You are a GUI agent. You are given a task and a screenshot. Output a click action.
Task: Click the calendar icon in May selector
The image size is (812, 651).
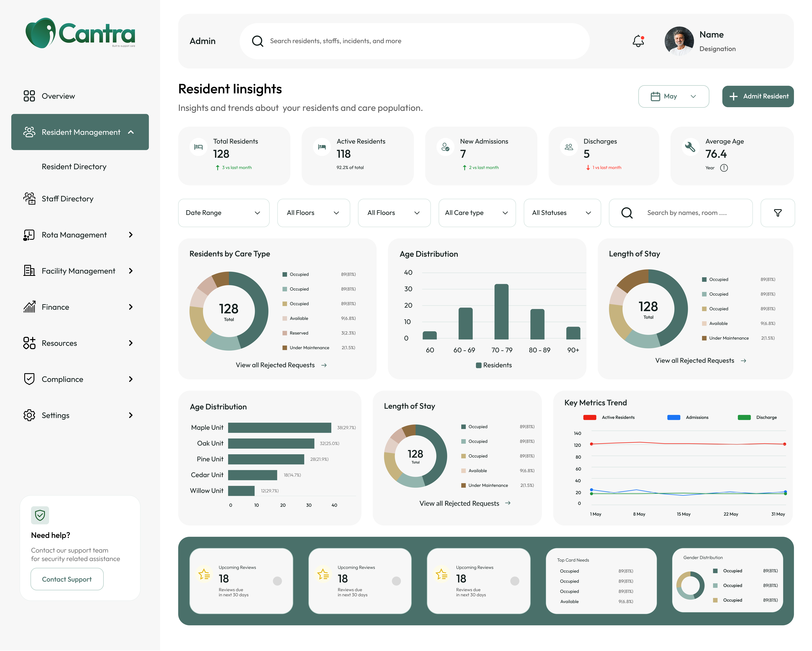click(655, 96)
